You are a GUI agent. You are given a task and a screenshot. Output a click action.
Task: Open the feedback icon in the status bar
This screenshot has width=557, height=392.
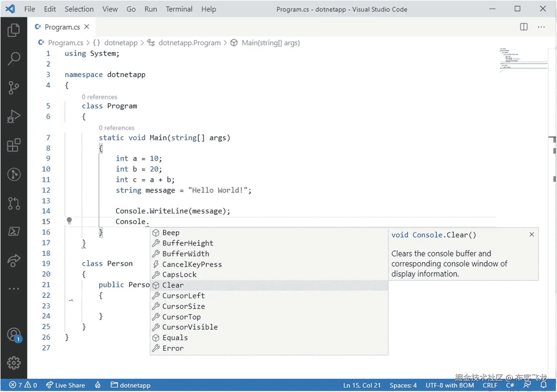[527, 385]
